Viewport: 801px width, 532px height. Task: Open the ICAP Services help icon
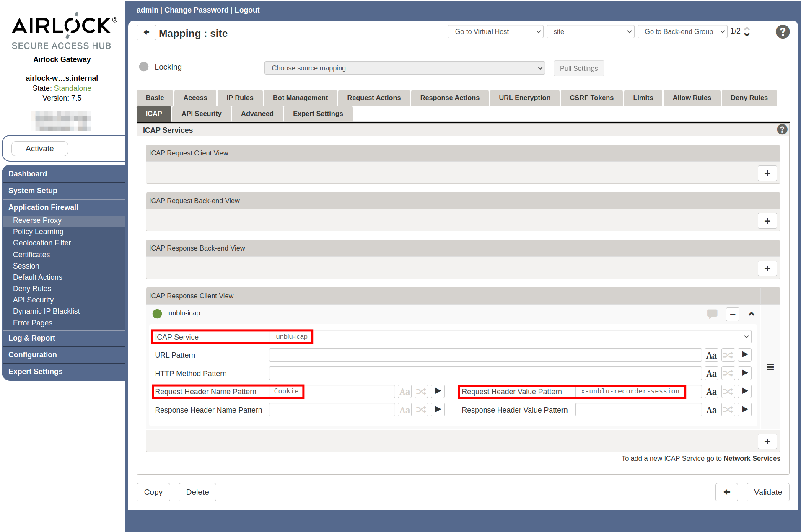click(782, 129)
